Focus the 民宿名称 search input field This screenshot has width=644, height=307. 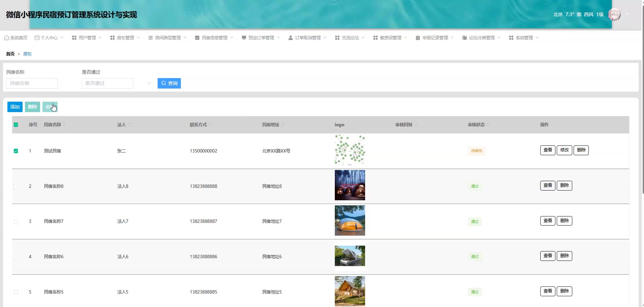(x=32, y=83)
